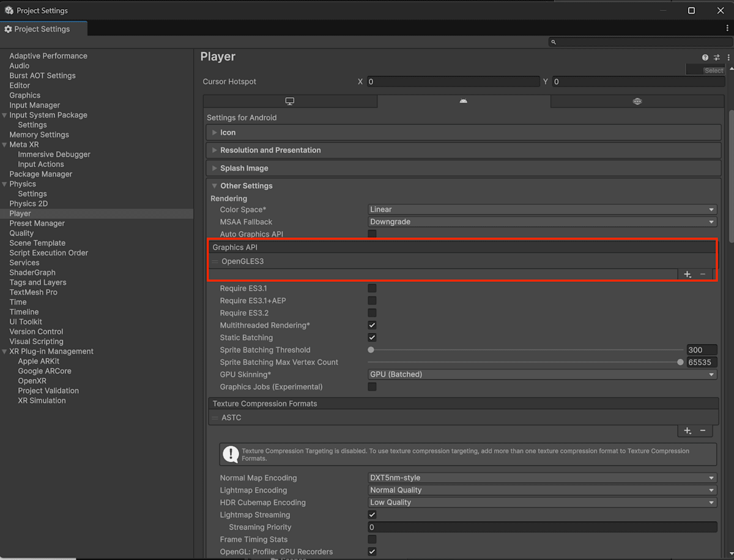
Task: Open Lightmap Encoding dropdown
Action: click(x=542, y=490)
